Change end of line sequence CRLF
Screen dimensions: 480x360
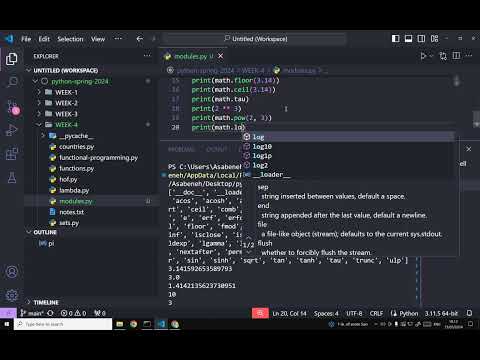[376, 314]
